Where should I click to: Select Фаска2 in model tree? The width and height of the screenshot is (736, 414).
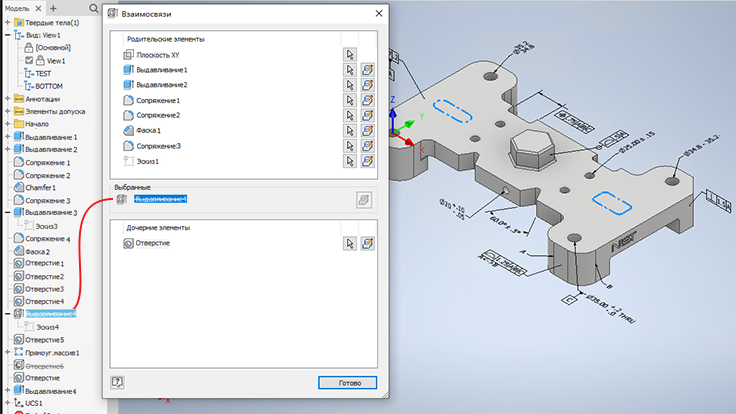coord(38,251)
